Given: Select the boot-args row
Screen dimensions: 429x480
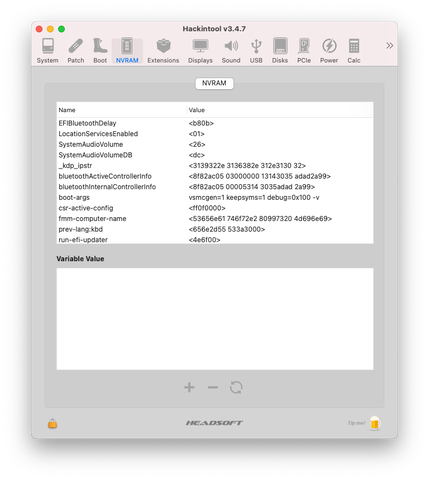Looking at the screenshot, I should (215, 198).
